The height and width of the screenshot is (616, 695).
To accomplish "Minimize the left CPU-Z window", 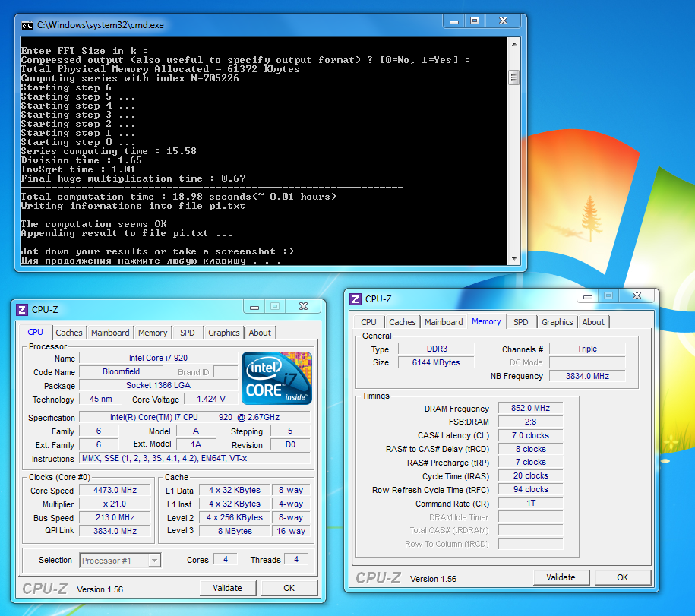I will coord(254,307).
